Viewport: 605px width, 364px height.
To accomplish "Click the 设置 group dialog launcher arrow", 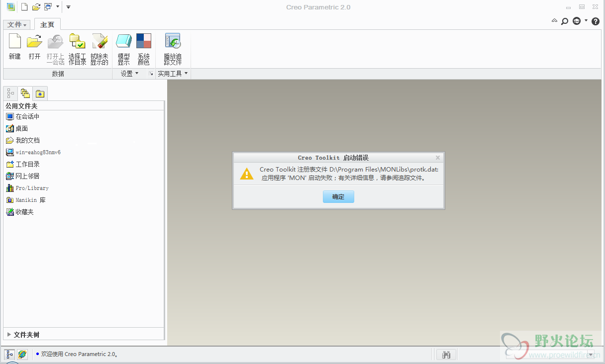I will click(x=151, y=74).
